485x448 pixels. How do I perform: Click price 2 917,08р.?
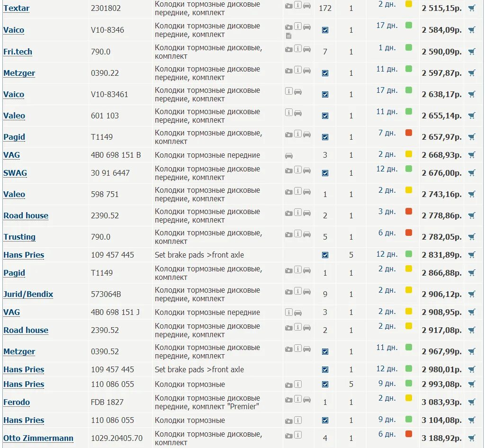(x=441, y=330)
